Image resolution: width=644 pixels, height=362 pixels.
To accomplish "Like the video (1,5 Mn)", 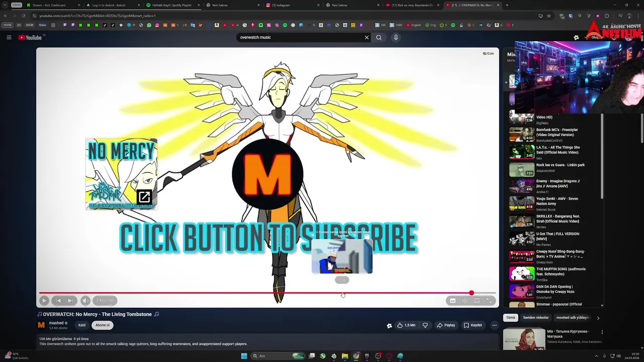I will pos(406,325).
